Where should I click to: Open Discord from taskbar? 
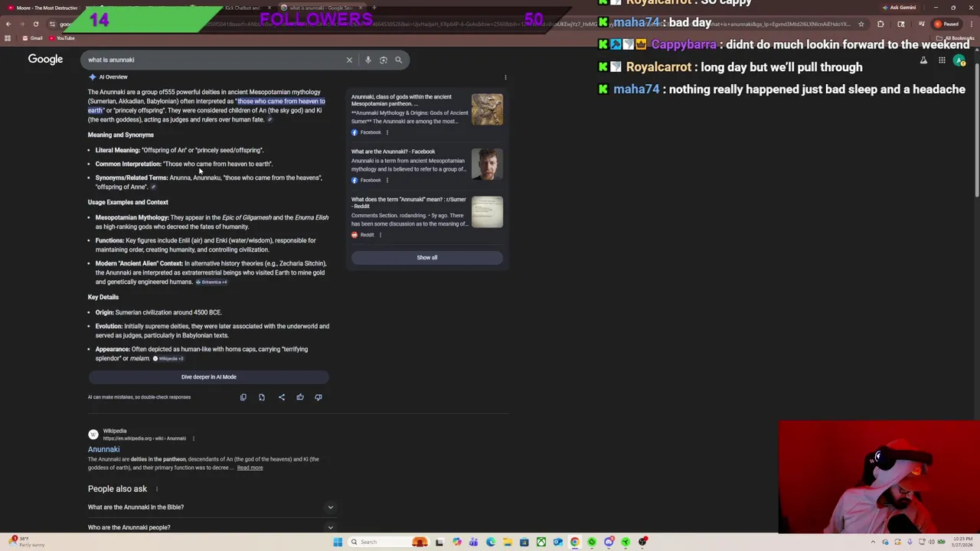(608, 542)
